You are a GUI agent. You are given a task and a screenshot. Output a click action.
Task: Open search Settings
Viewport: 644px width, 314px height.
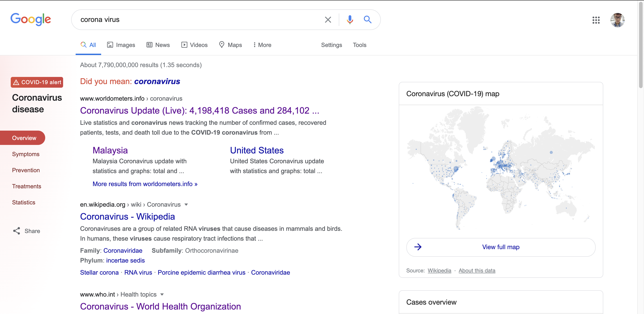point(331,45)
